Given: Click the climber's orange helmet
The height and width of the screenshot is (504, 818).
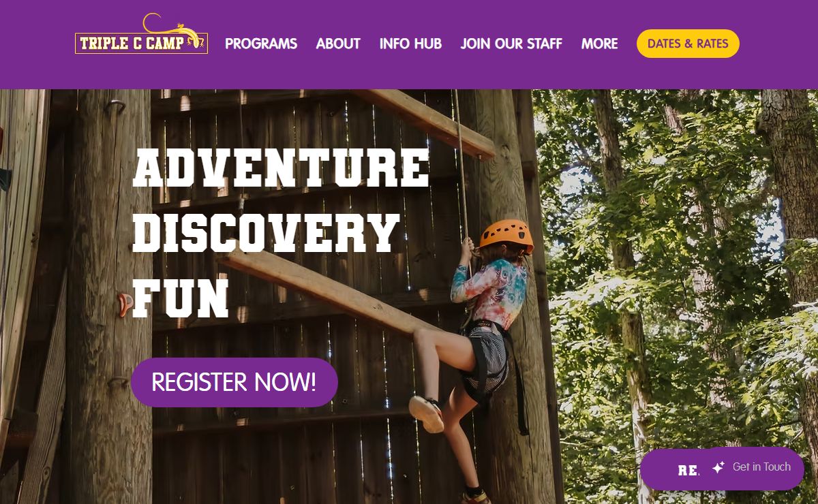Looking at the screenshot, I should (x=506, y=234).
